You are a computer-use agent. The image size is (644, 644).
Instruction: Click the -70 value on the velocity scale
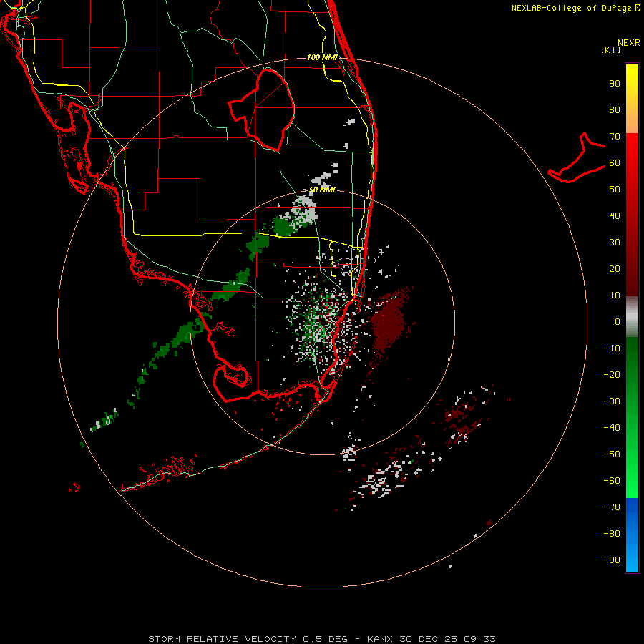[x=612, y=507]
